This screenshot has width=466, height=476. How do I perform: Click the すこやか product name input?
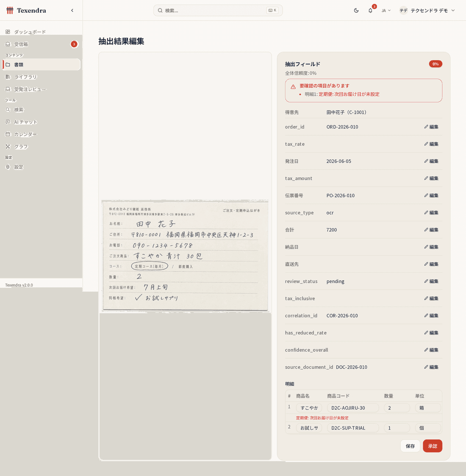309,408
